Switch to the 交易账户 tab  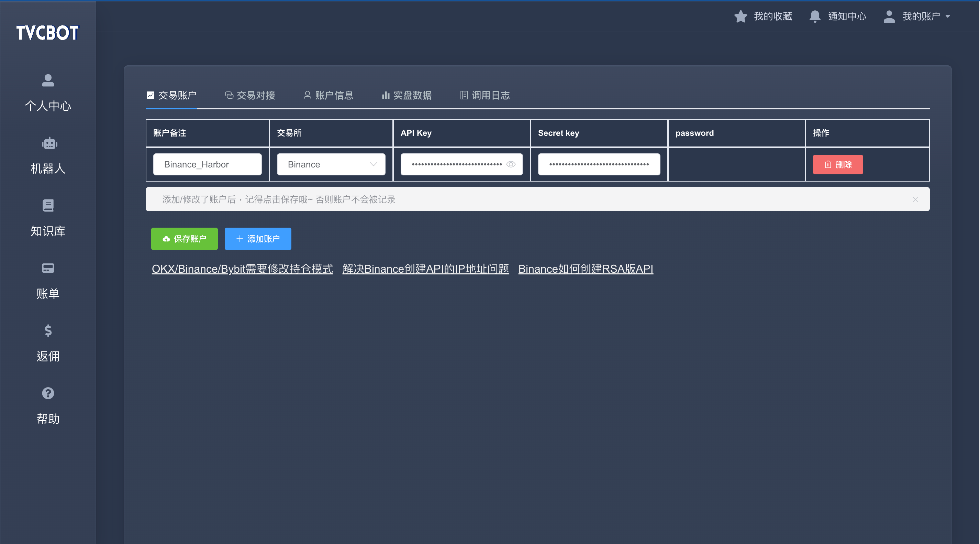coord(171,95)
